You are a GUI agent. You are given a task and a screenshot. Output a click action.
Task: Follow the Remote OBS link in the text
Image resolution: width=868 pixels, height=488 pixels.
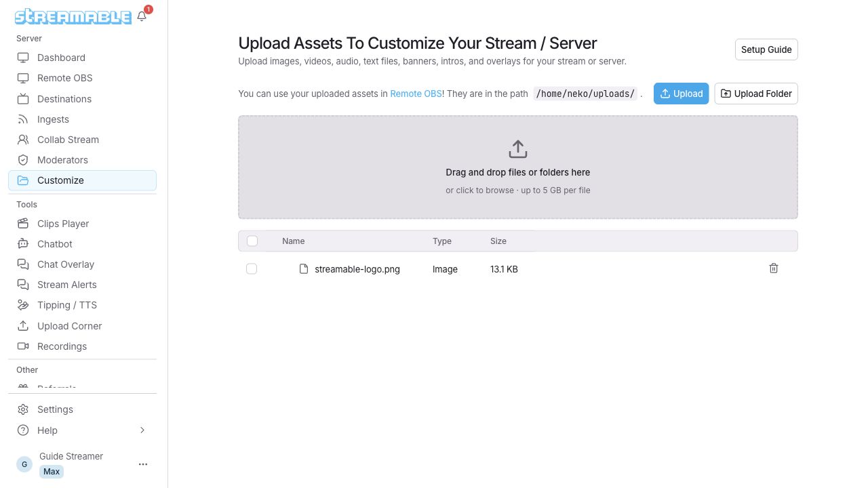click(416, 94)
